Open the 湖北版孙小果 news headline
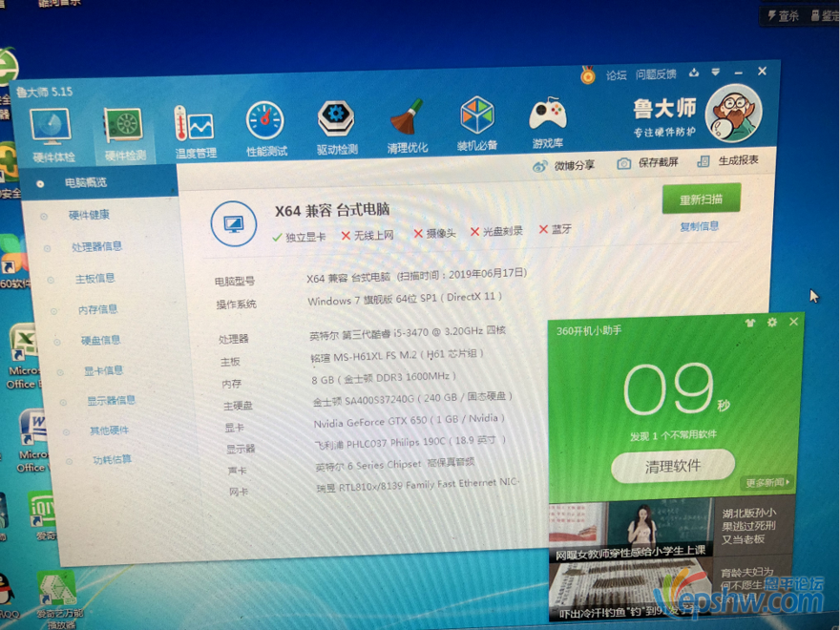This screenshot has width=840, height=630. [747, 526]
